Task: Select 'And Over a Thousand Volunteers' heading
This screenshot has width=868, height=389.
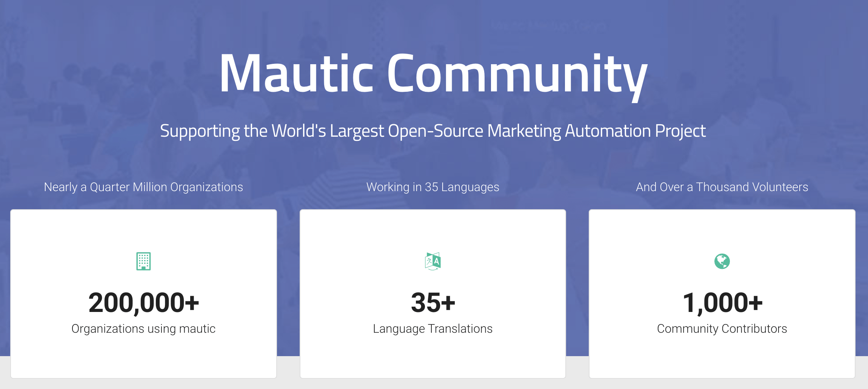Action: [x=722, y=187]
